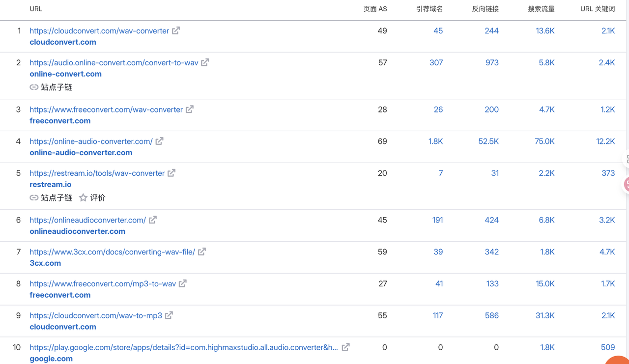Viewport: 629px width, 364px height.
Task: Open backlinks count 52.5K
Action: (x=488, y=141)
